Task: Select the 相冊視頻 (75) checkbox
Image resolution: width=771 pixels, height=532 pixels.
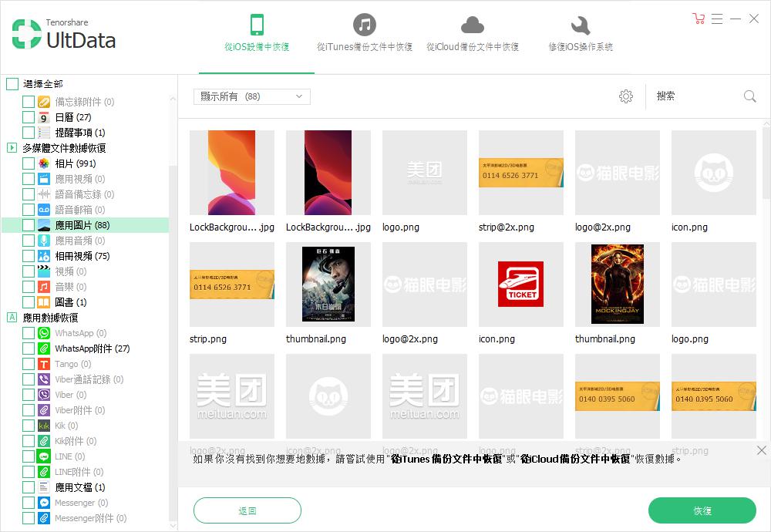Action: tap(29, 256)
